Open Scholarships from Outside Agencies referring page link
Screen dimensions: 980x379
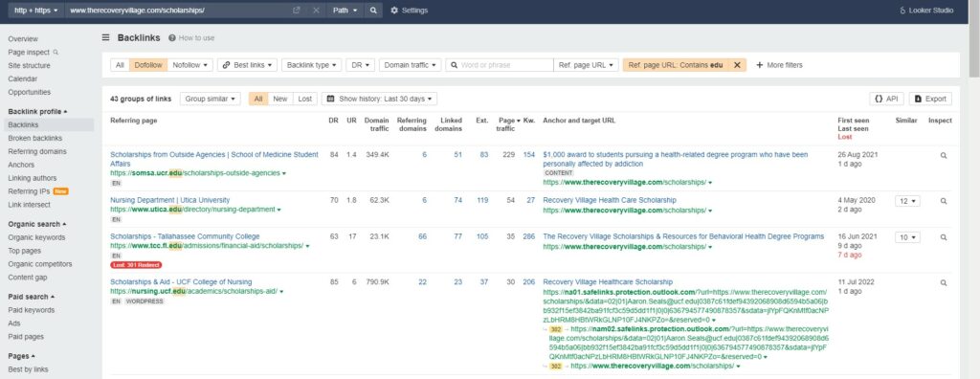[x=214, y=159]
